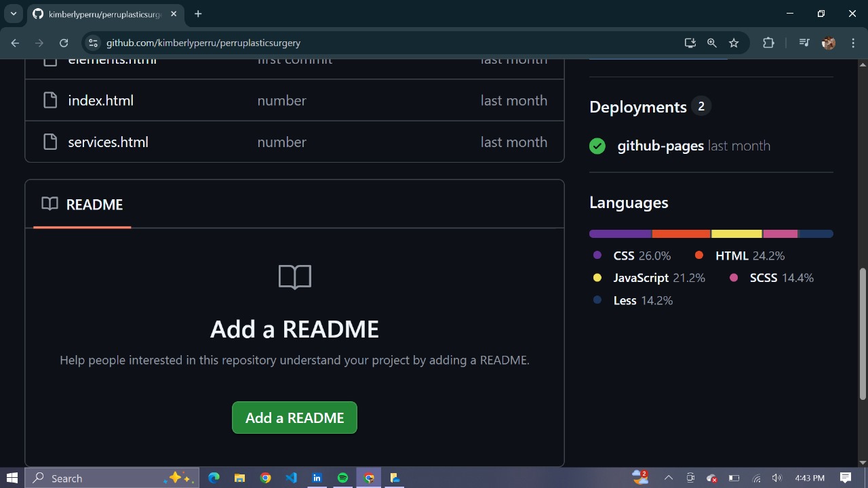This screenshot has width=868, height=488.
Task: Open the github-pages deployment link
Action: point(660,146)
